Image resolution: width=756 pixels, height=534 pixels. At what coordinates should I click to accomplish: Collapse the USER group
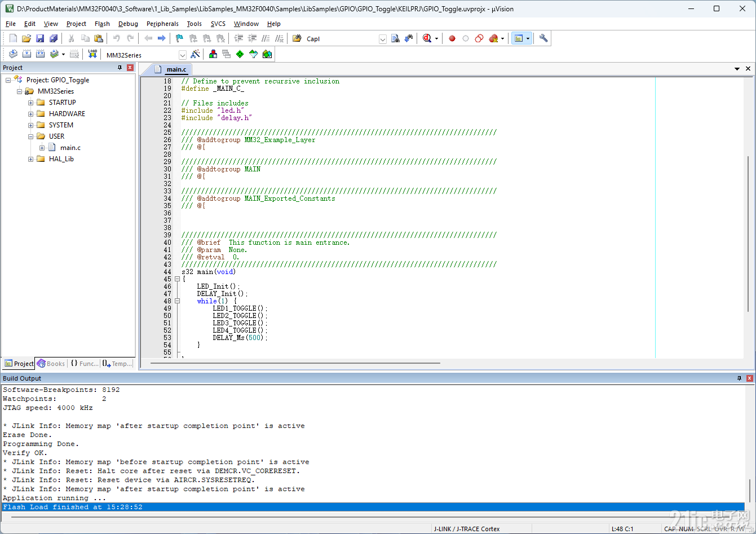31,136
